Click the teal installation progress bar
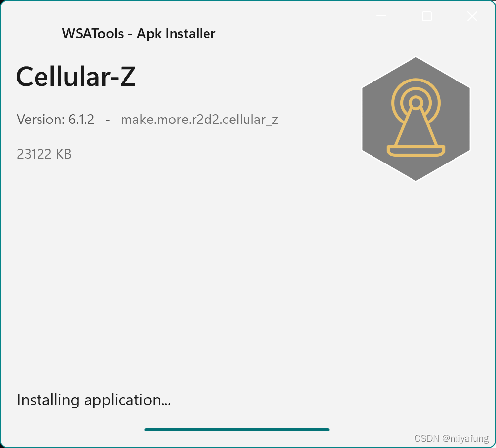 coord(237,429)
